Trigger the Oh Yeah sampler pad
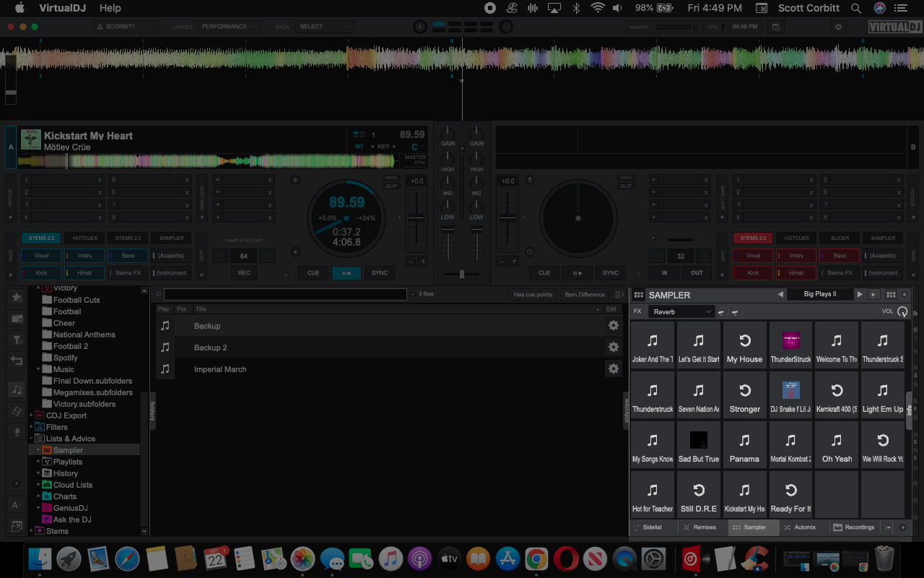 837,444
